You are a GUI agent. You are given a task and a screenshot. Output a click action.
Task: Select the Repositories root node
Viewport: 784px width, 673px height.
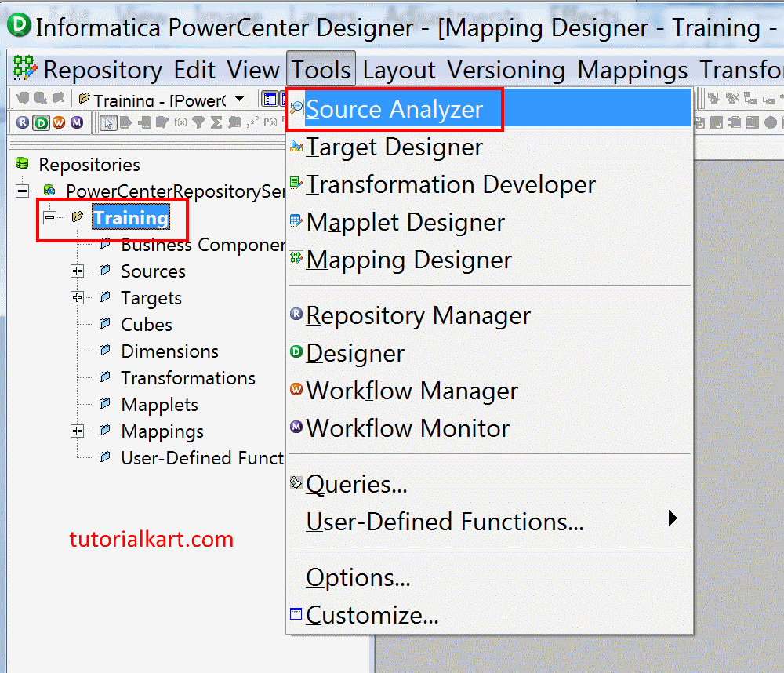89,164
